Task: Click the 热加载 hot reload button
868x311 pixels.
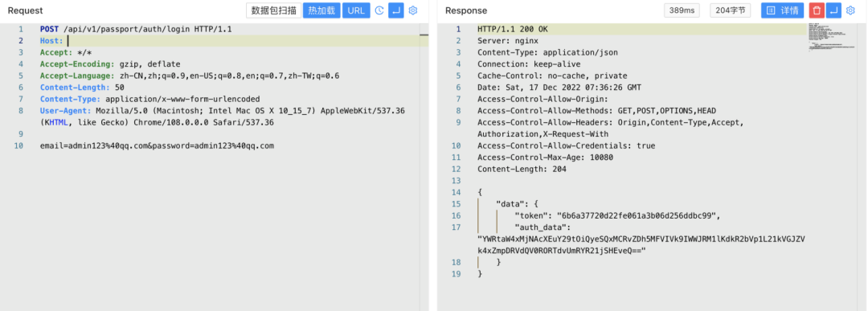Action: [x=321, y=10]
